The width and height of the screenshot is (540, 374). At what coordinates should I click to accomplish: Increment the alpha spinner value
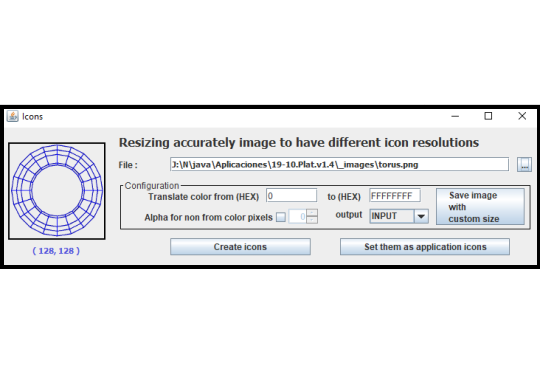[312, 213]
